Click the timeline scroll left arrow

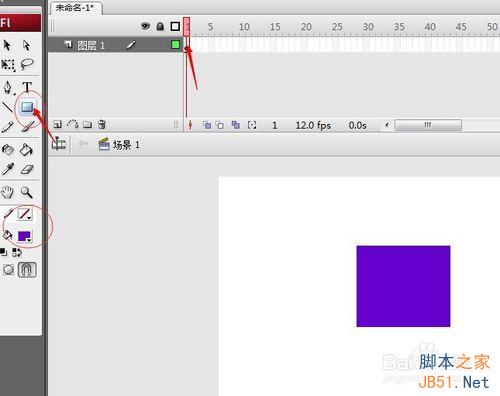click(387, 125)
